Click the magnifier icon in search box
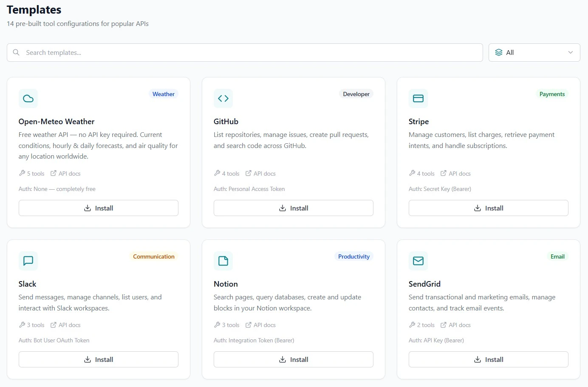The image size is (588, 387). point(16,52)
